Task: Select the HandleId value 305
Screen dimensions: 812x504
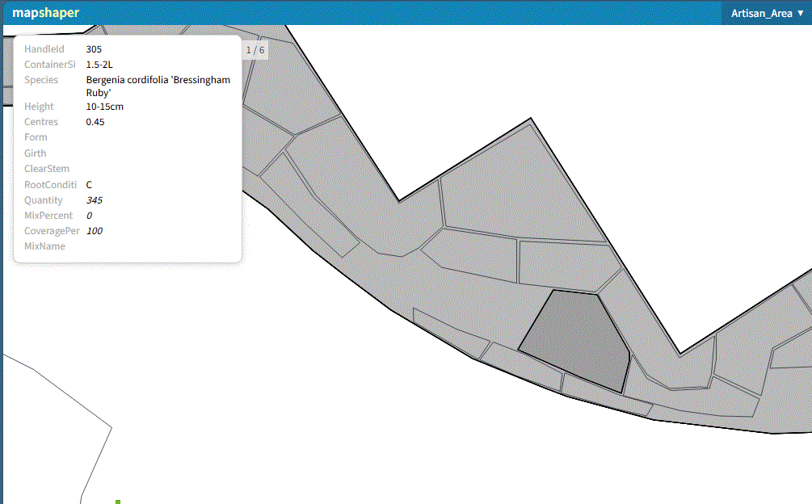Action: [x=94, y=49]
